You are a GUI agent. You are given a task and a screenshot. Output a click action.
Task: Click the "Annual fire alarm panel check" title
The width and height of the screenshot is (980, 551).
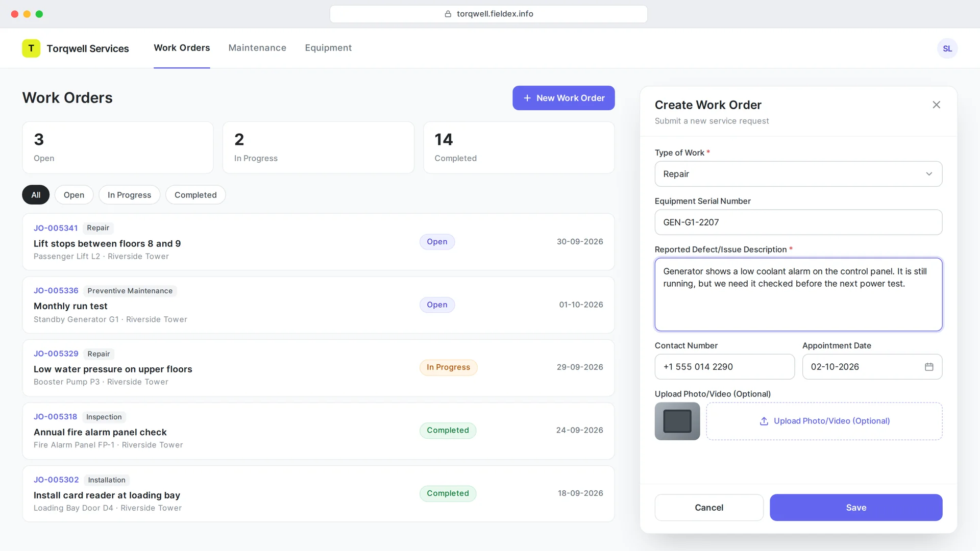coord(100,432)
